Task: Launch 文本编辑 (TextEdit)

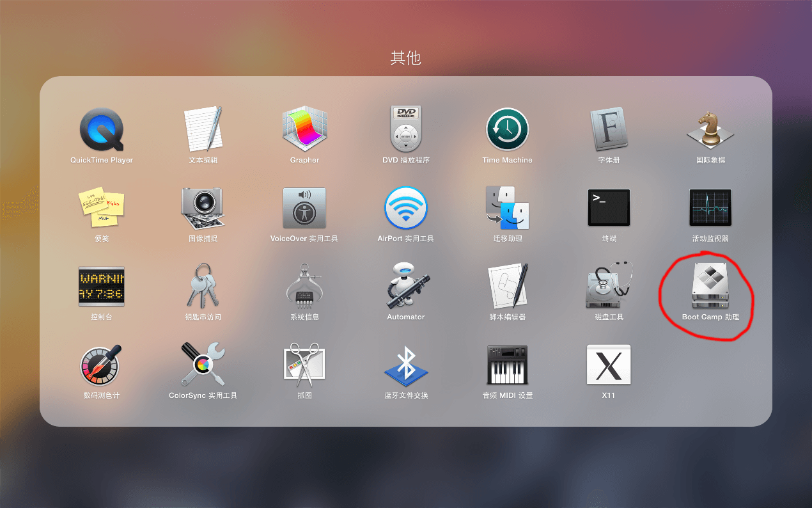Action: [x=203, y=129]
